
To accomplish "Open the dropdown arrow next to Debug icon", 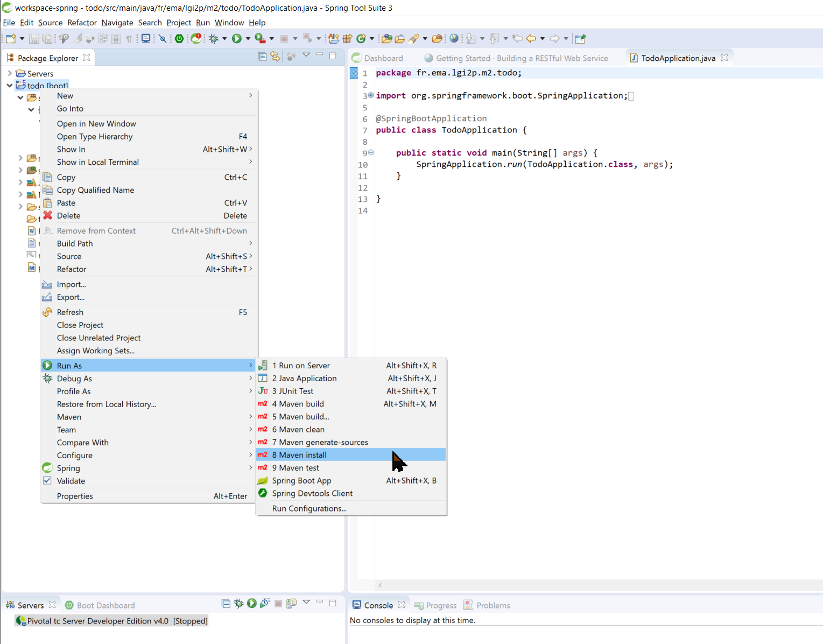I will point(224,39).
